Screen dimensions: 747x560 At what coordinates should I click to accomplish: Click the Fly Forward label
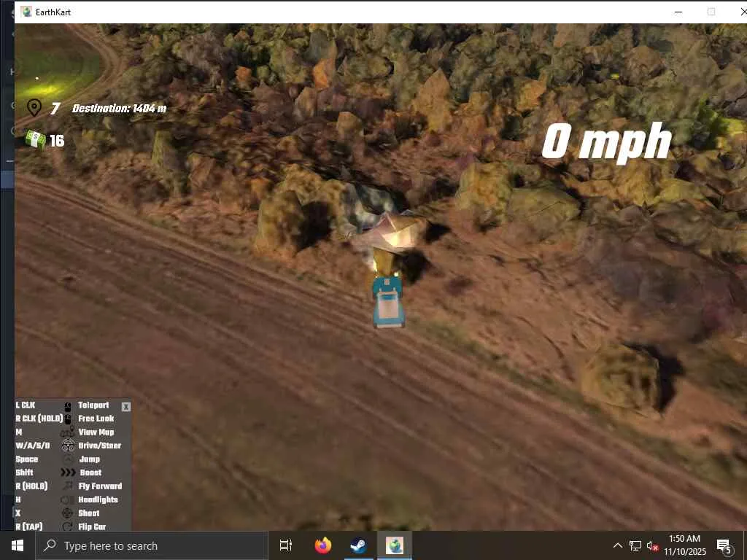pos(100,486)
